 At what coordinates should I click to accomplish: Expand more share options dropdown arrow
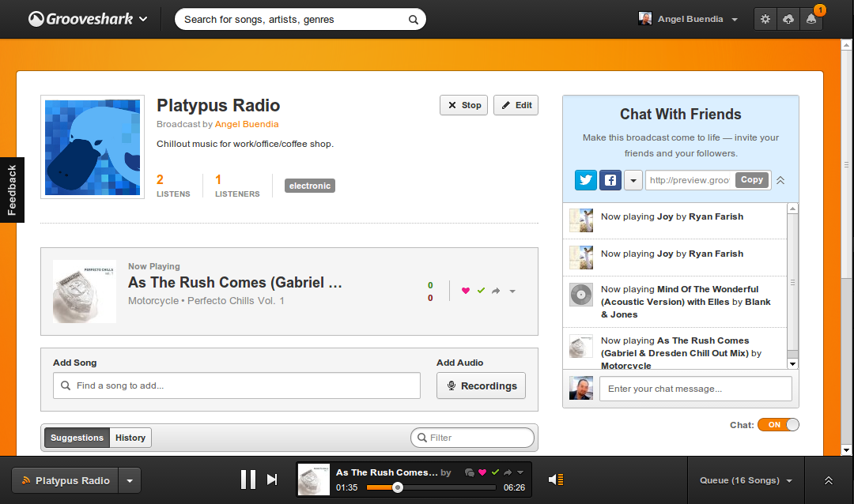633,180
